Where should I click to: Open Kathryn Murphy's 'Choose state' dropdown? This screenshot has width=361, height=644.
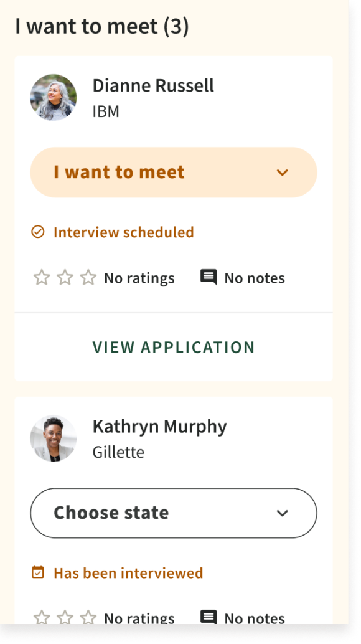click(174, 513)
